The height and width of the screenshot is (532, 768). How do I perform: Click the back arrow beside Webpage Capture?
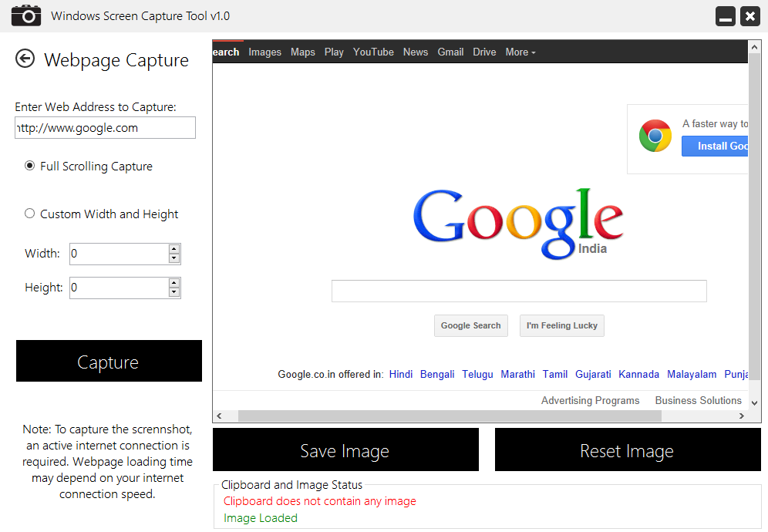point(25,59)
